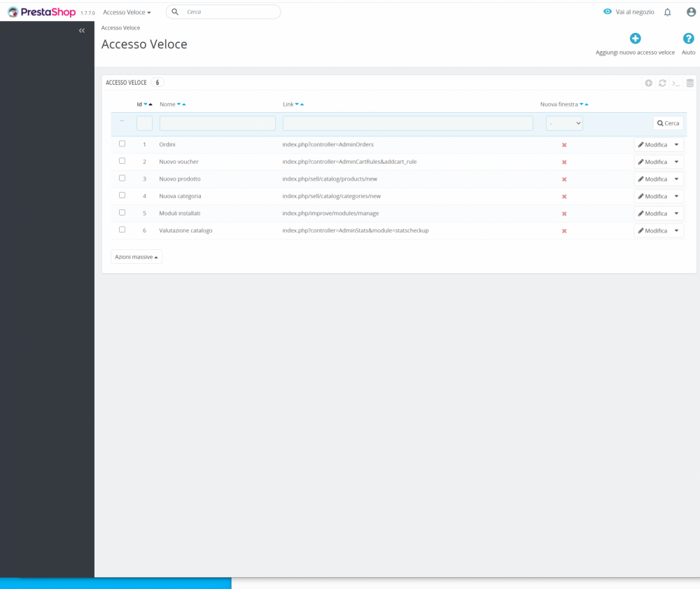Open the user profile avatar icon
This screenshot has height=589, width=700.
point(691,12)
